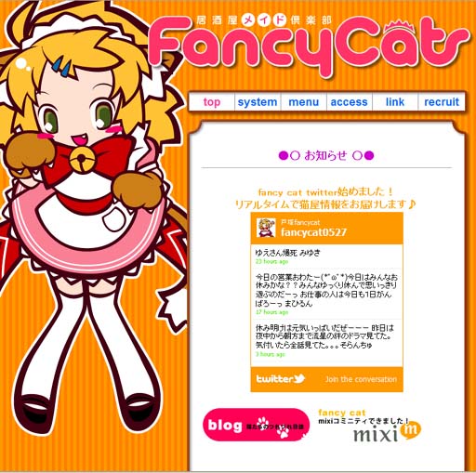The width and height of the screenshot is (476, 473).
Task: Go to the system page
Action: tap(258, 102)
